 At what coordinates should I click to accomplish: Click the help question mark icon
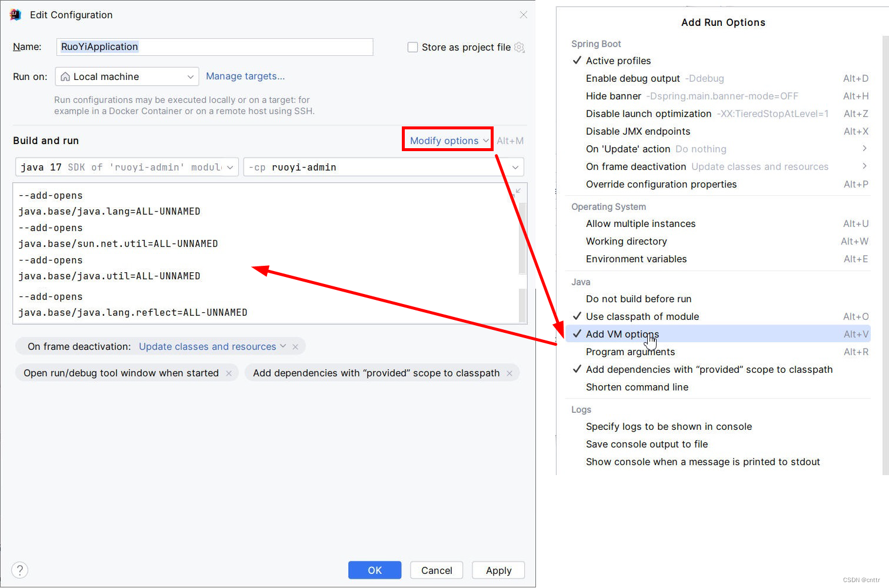click(19, 570)
